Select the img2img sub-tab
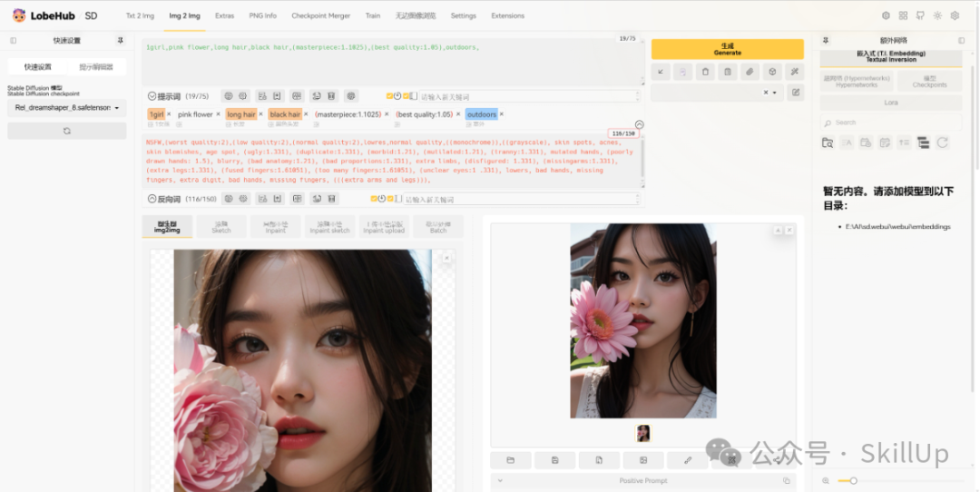The width and height of the screenshot is (980, 492). [x=167, y=226]
